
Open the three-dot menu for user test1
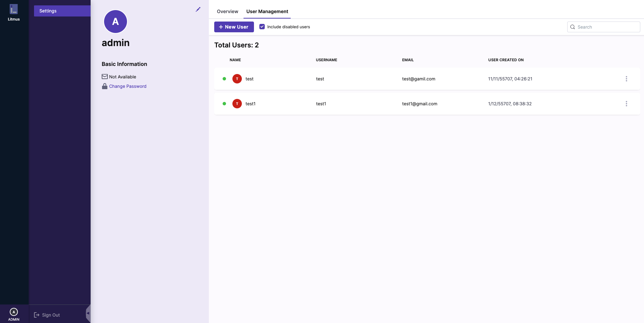(626, 104)
